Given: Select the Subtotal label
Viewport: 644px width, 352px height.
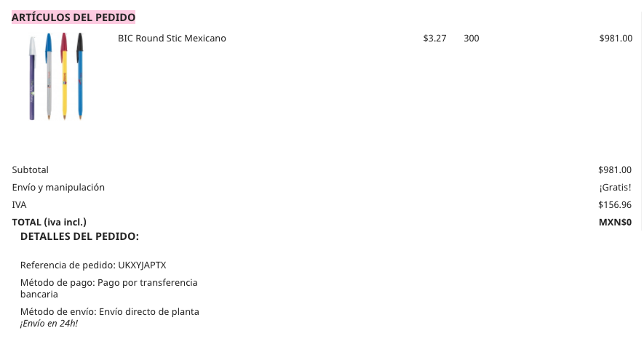Looking at the screenshot, I should coord(30,170).
